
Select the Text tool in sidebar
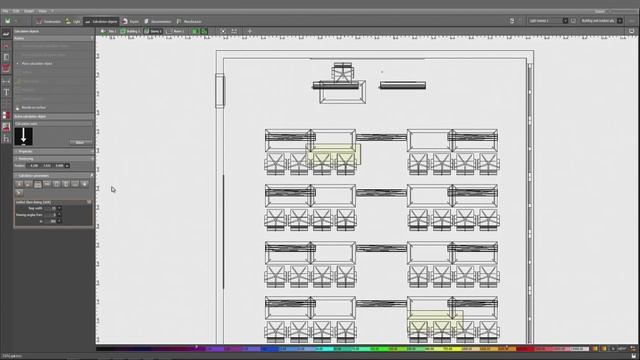click(6, 93)
